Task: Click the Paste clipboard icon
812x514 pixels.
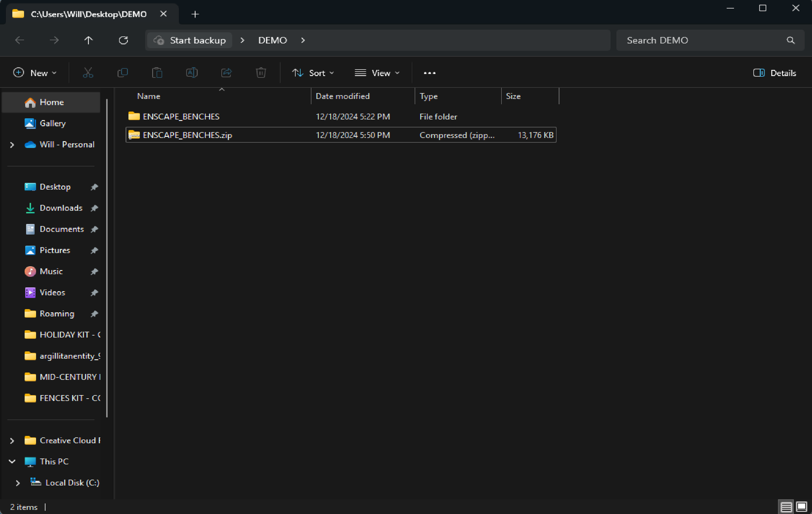Action: tap(157, 73)
